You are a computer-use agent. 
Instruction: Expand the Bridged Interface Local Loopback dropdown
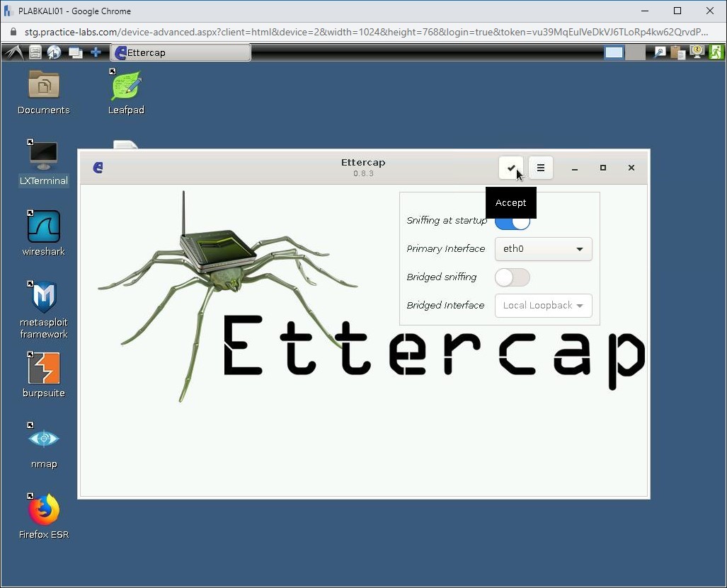pyautogui.click(x=543, y=306)
